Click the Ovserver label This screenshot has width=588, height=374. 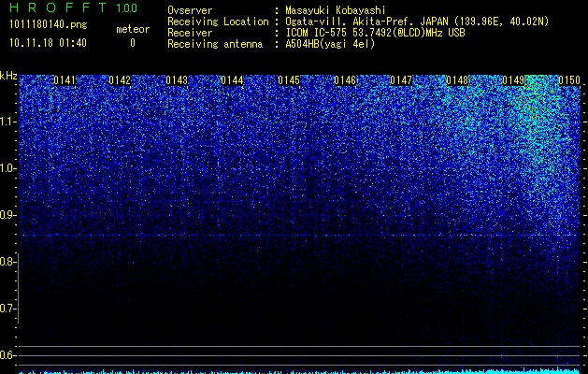point(190,10)
